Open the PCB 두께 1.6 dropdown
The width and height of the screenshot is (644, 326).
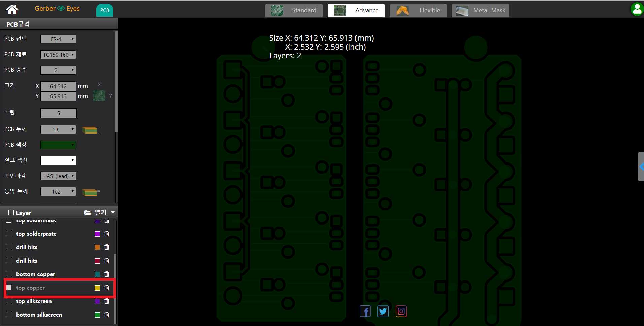point(58,129)
